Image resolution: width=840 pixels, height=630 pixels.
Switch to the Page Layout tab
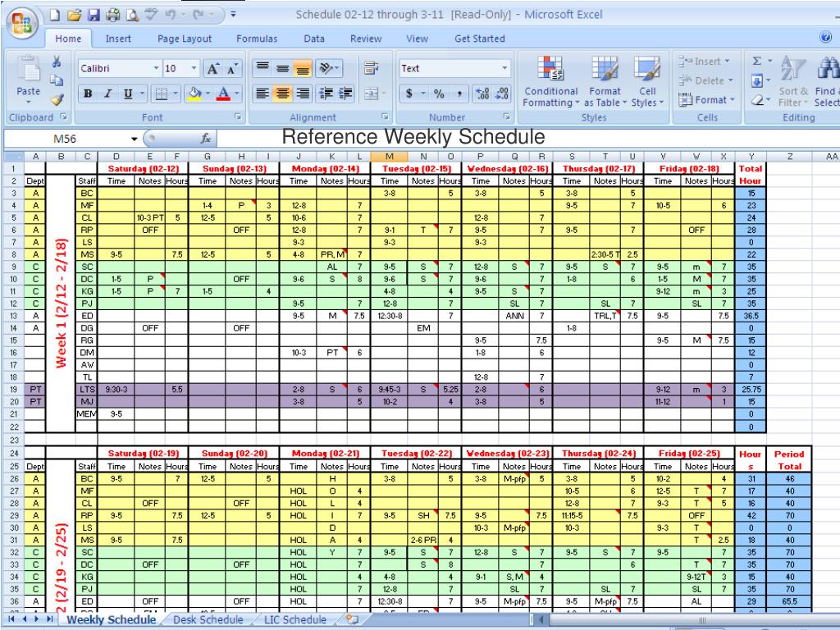pyautogui.click(x=185, y=39)
